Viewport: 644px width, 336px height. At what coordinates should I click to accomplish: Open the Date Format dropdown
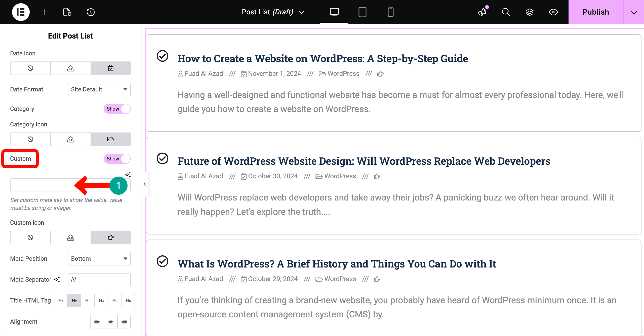coord(99,89)
